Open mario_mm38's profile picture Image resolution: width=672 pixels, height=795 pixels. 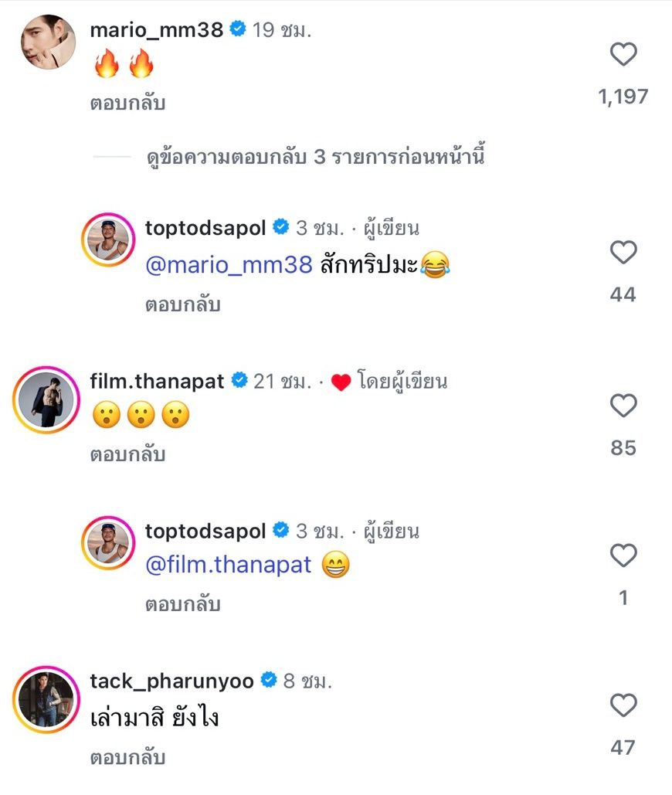(x=47, y=42)
